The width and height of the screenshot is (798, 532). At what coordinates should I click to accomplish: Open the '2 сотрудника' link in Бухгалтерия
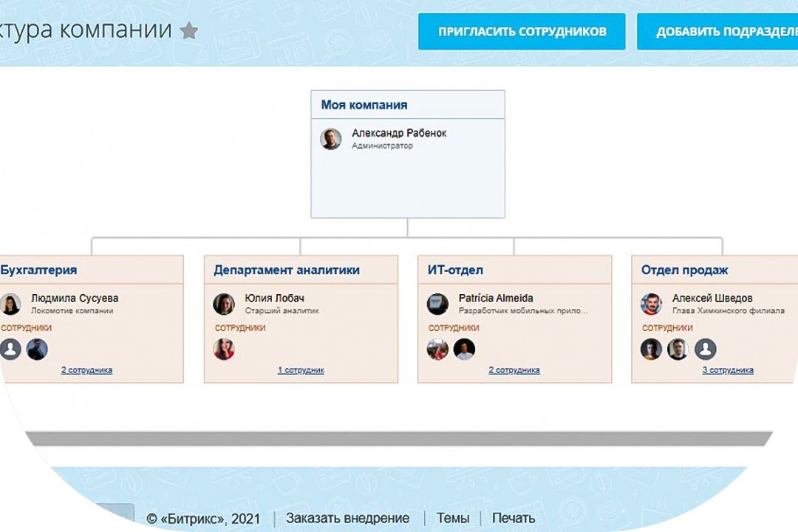click(86, 370)
